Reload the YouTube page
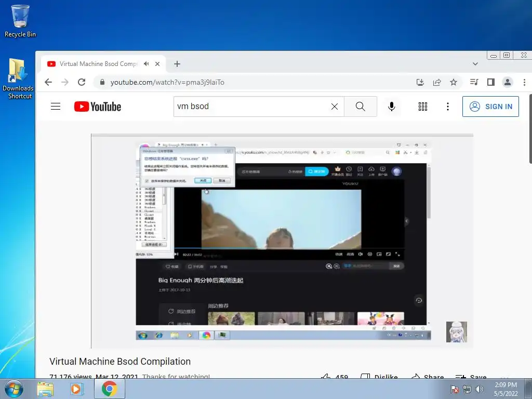532x399 pixels. (82, 82)
